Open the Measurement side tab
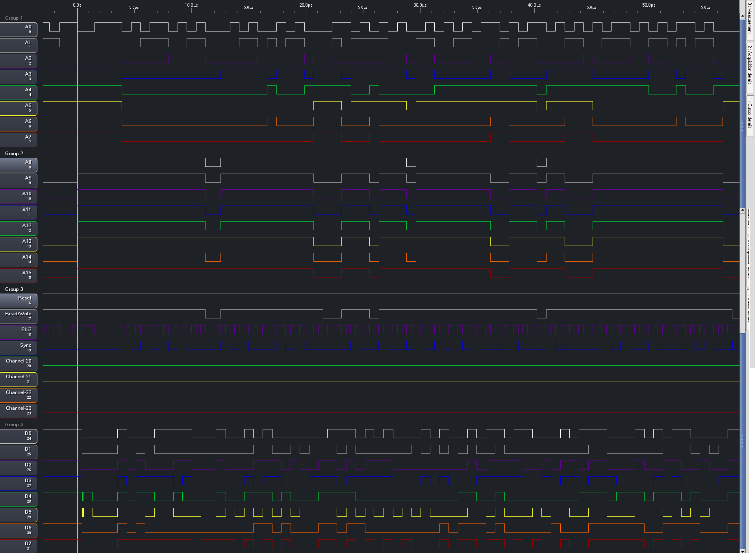756x553 pixels. [750, 20]
